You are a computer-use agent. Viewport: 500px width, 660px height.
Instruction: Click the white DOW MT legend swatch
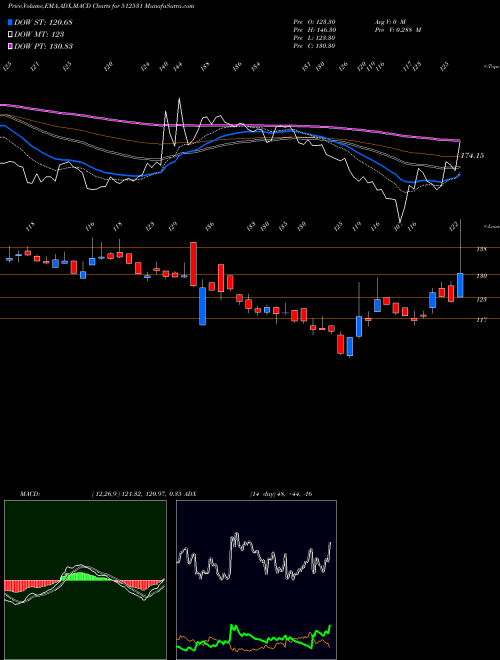coord(10,34)
